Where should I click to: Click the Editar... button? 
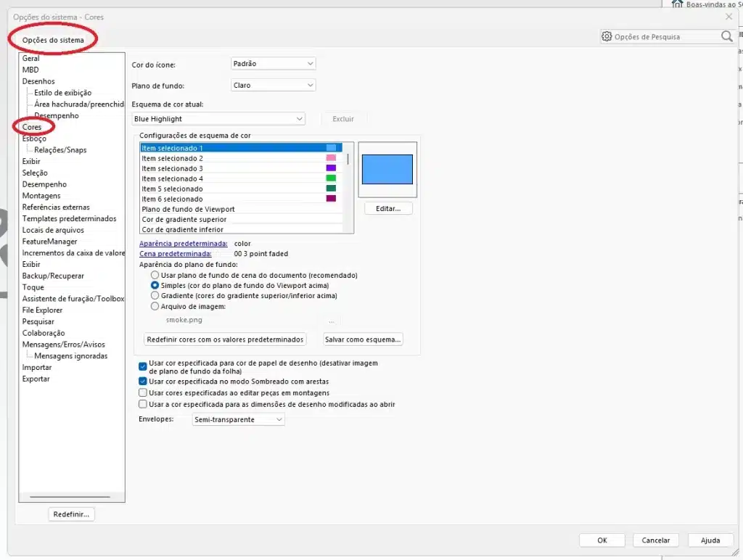388,208
